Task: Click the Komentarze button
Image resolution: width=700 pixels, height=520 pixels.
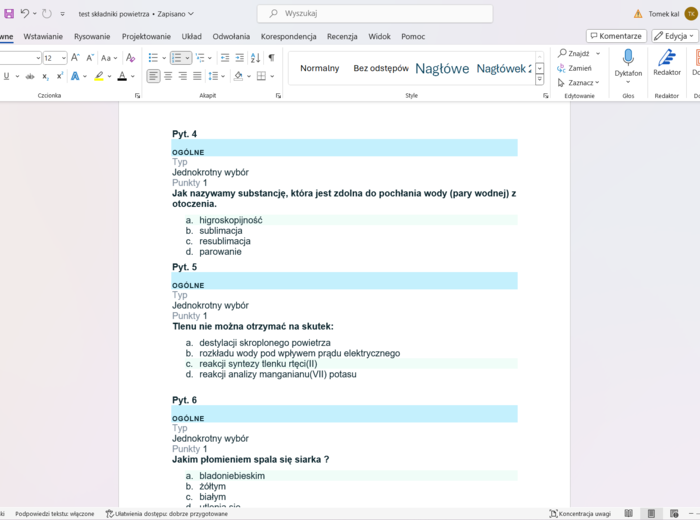Action: pos(616,36)
